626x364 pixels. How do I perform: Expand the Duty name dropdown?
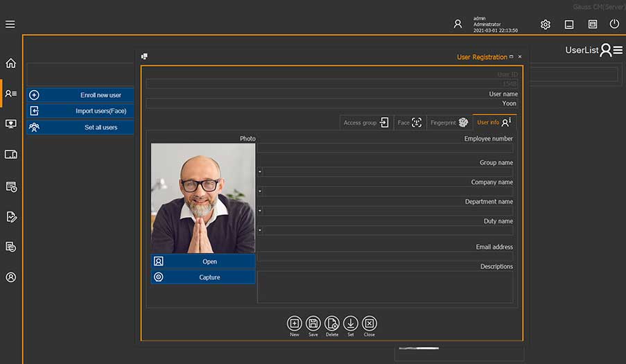click(x=260, y=230)
